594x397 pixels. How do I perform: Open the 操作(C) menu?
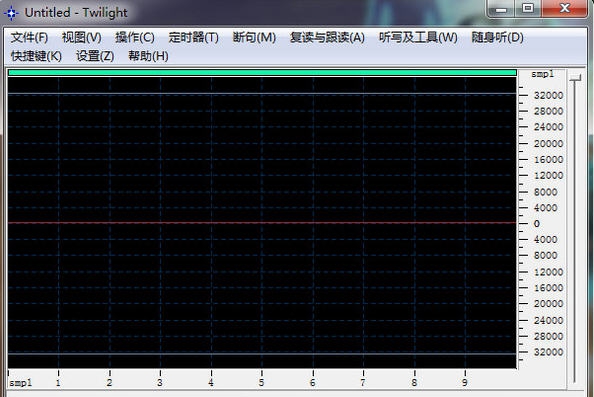pyautogui.click(x=134, y=38)
